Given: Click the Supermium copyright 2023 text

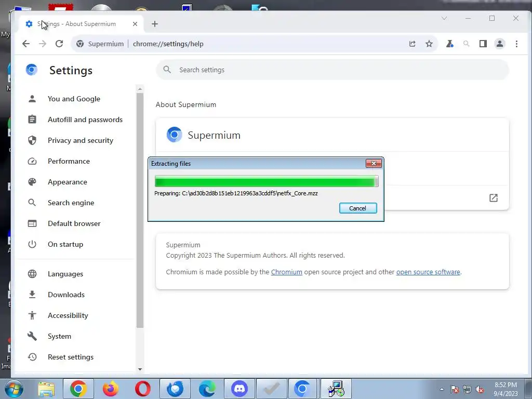Looking at the screenshot, I should [255, 256].
